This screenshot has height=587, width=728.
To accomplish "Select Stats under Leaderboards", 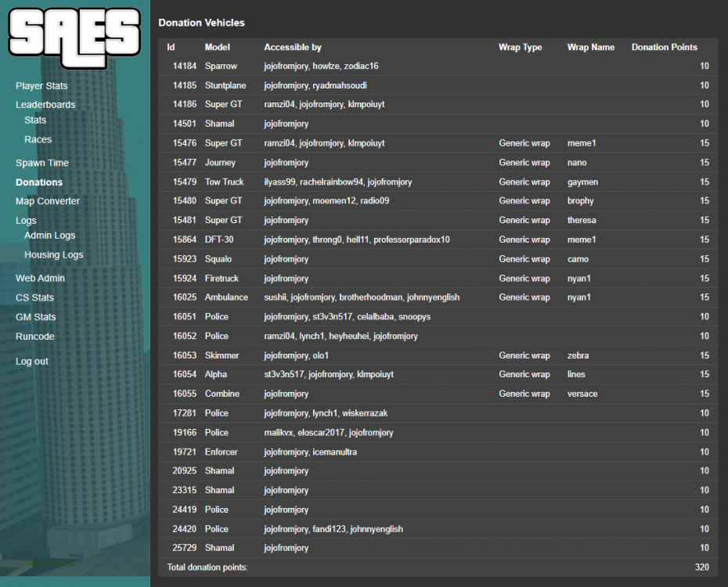I will (35, 120).
